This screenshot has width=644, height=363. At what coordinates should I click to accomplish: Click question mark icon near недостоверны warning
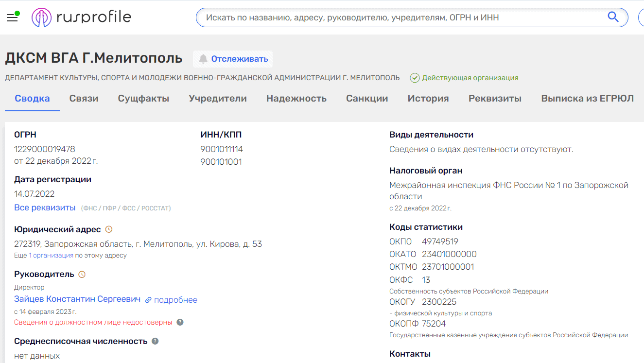[x=180, y=322]
